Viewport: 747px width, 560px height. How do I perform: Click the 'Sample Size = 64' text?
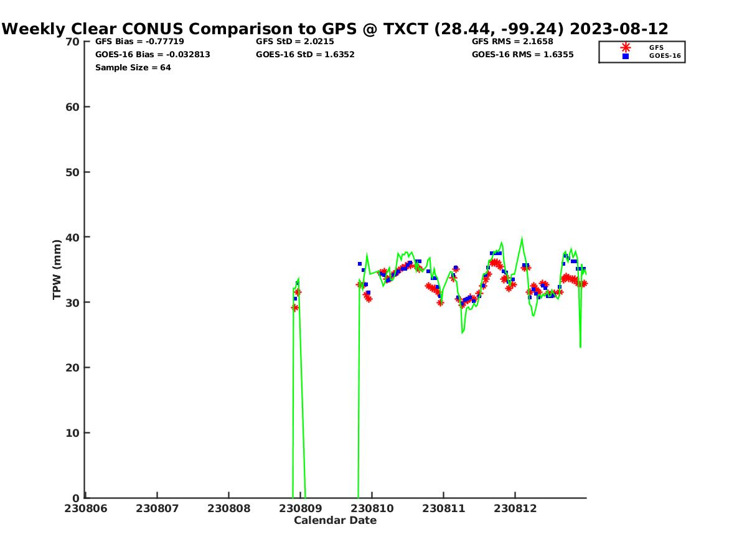[133, 68]
